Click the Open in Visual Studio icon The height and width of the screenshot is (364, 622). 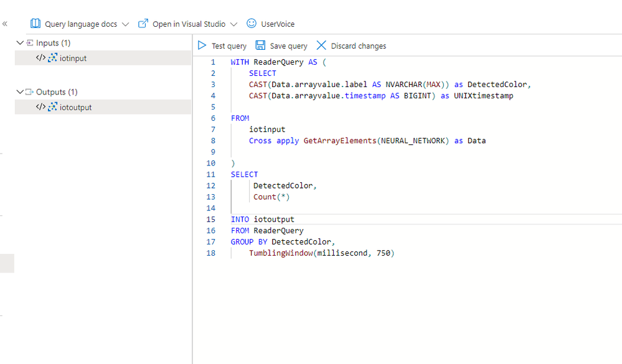click(x=143, y=24)
